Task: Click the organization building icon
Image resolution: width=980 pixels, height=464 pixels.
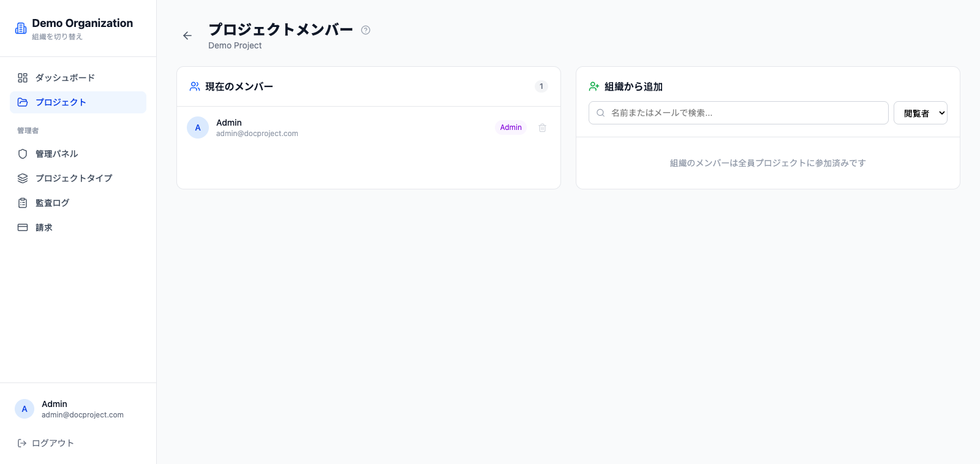Action: click(x=21, y=28)
